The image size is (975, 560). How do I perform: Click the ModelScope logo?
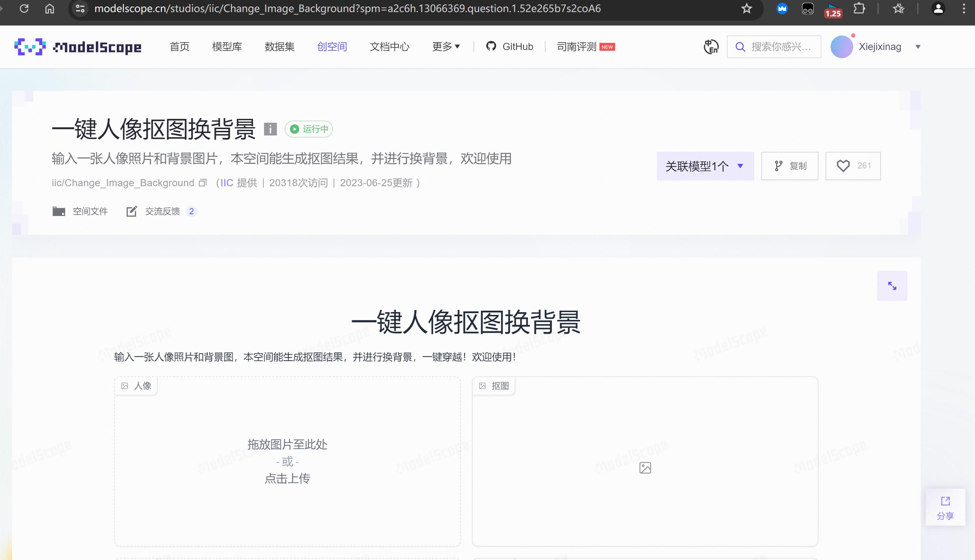click(78, 47)
